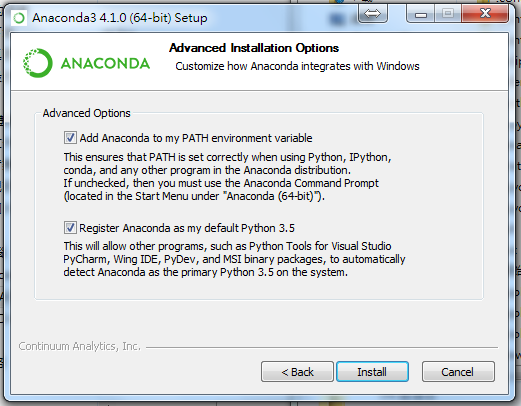Minimize the Anaconda3 Setup window
The height and width of the screenshot is (406, 521).
pos(421,14)
